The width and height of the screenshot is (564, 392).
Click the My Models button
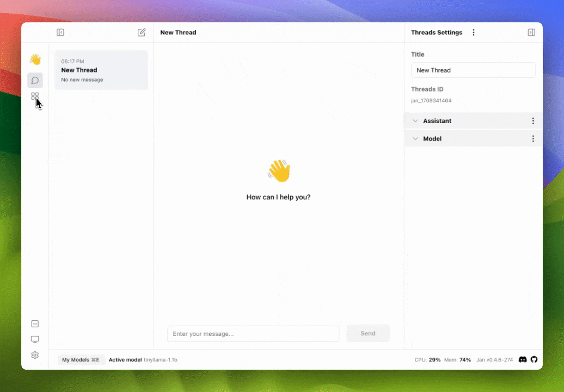pos(81,360)
